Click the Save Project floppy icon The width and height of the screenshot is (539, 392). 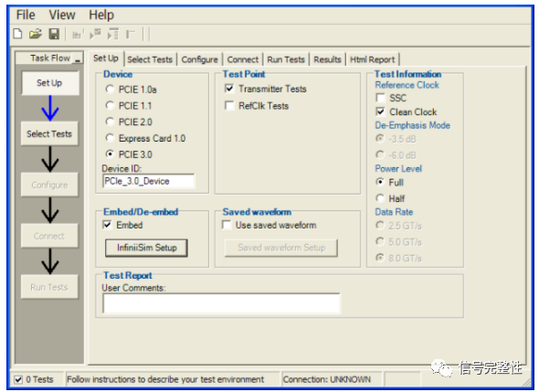54,34
